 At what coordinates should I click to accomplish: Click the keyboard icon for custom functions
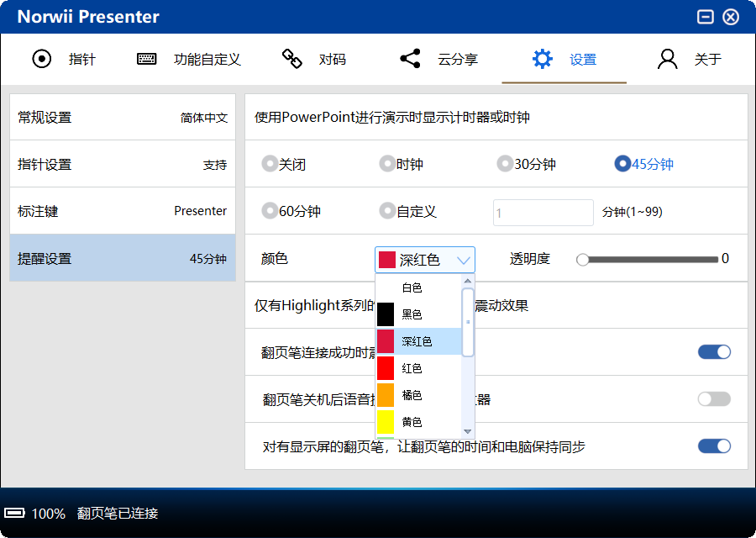(146, 60)
